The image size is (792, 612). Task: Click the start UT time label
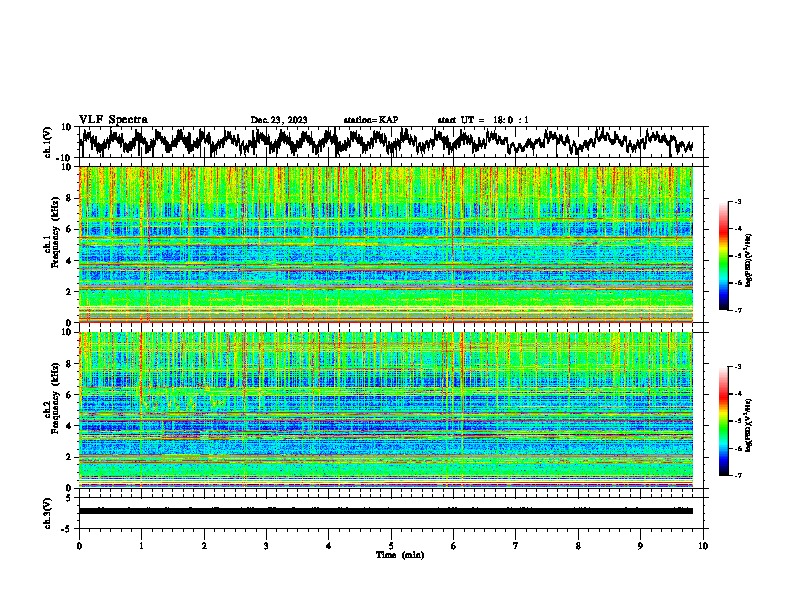click(x=483, y=120)
